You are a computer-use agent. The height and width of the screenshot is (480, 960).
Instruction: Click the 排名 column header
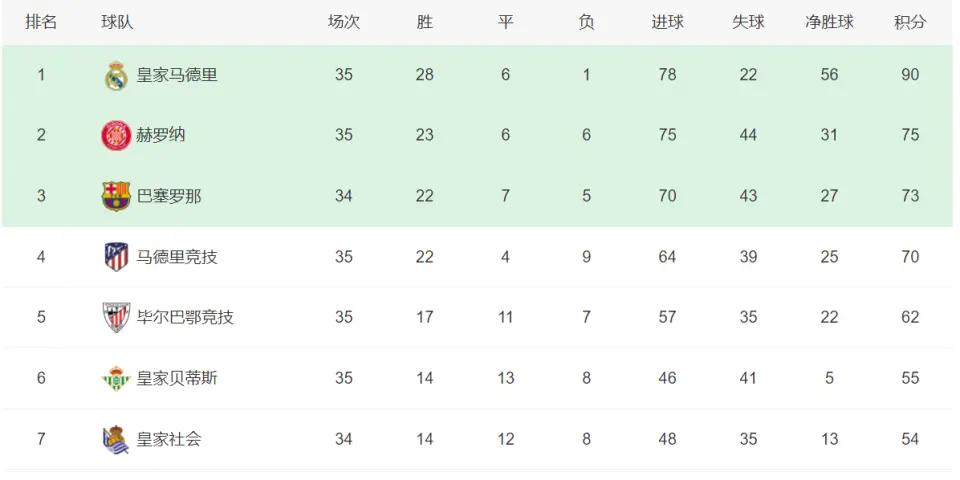(41, 23)
